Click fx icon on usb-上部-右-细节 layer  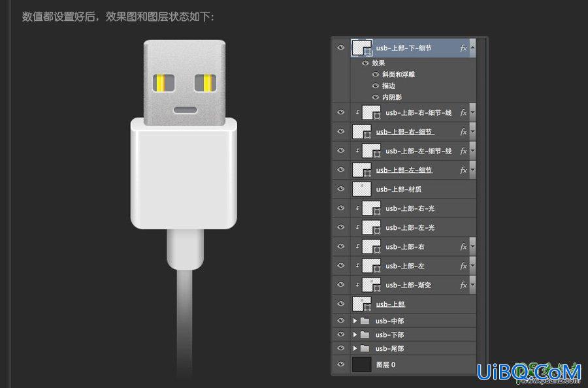[x=463, y=132]
